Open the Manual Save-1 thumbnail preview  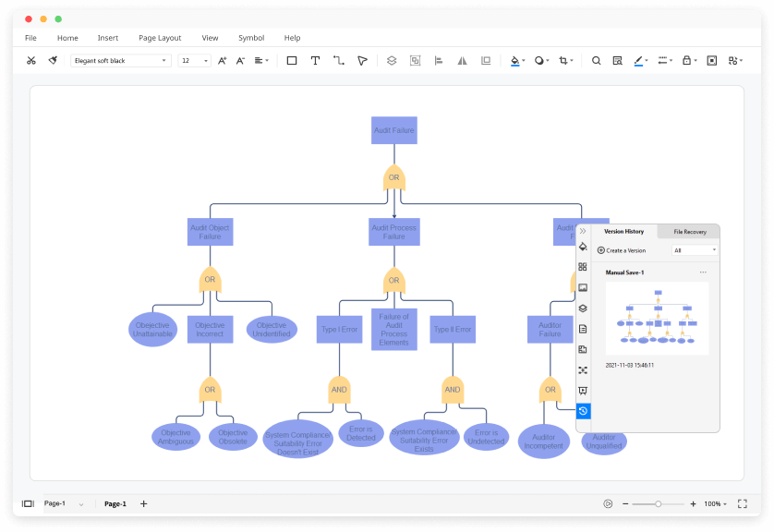click(658, 319)
